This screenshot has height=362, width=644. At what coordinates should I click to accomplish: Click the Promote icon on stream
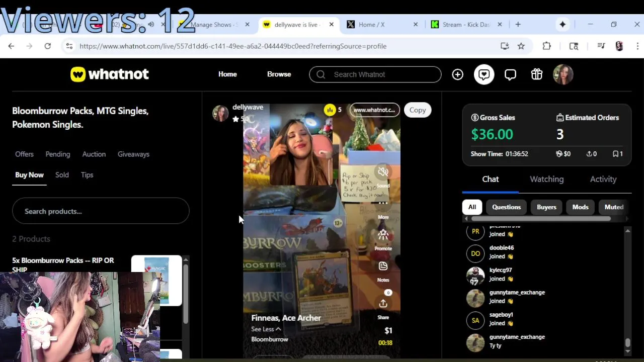click(383, 234)
